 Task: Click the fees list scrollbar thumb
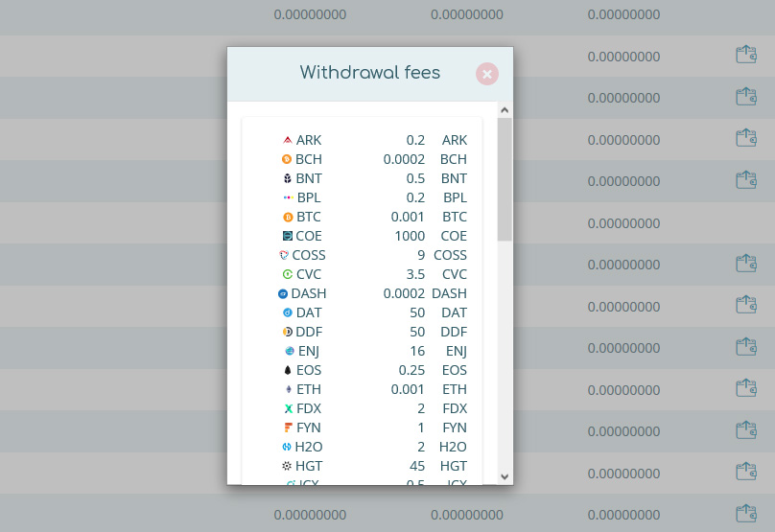(x=505, y=179)
